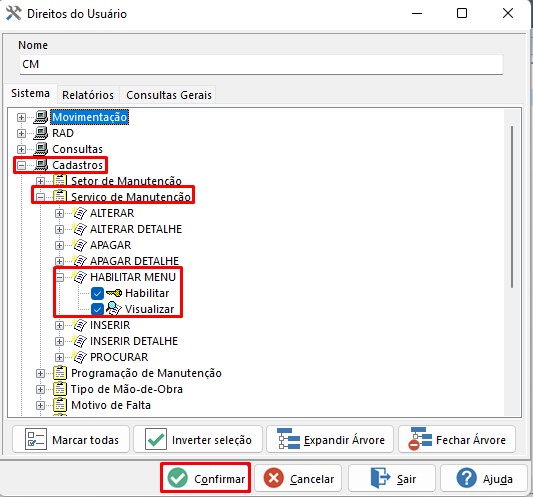The width and height of the screenshot is (533, 497).
Task: Click the tree vertical scrollbar thumb
Action: click(x=512, y=207)
